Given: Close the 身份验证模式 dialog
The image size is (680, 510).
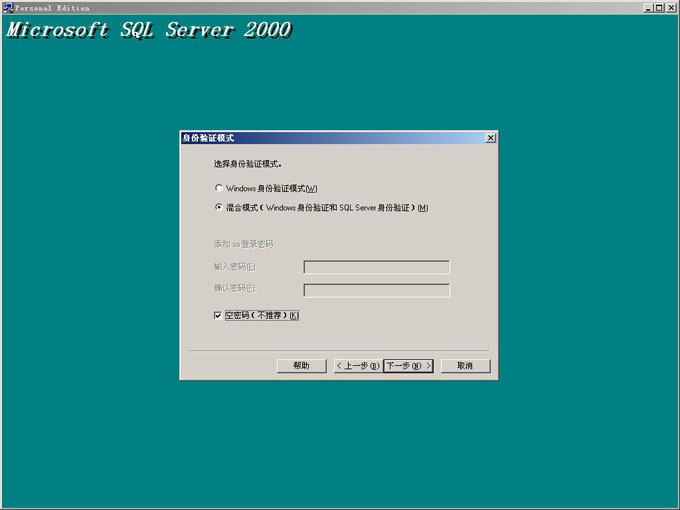Looking at the screenshot, I should point(490,138).
